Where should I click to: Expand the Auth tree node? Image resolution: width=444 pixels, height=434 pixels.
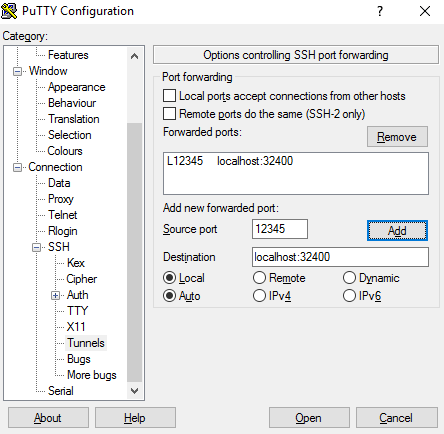point(55,295)
